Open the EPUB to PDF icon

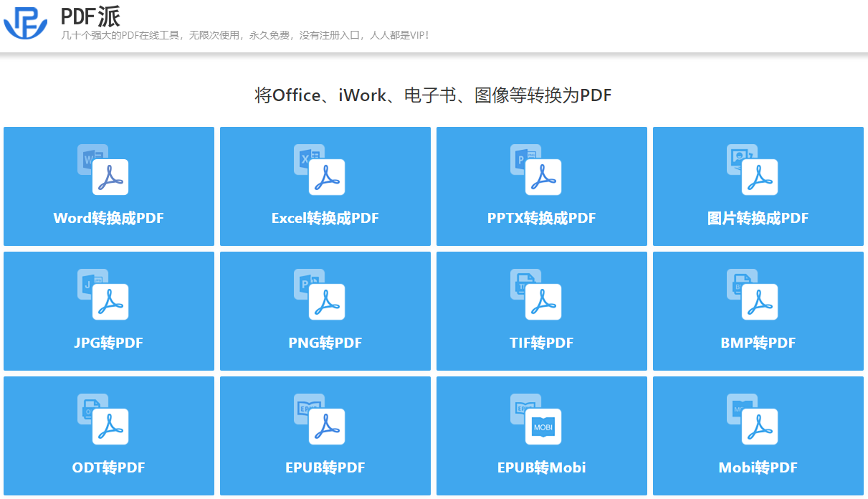320,419
